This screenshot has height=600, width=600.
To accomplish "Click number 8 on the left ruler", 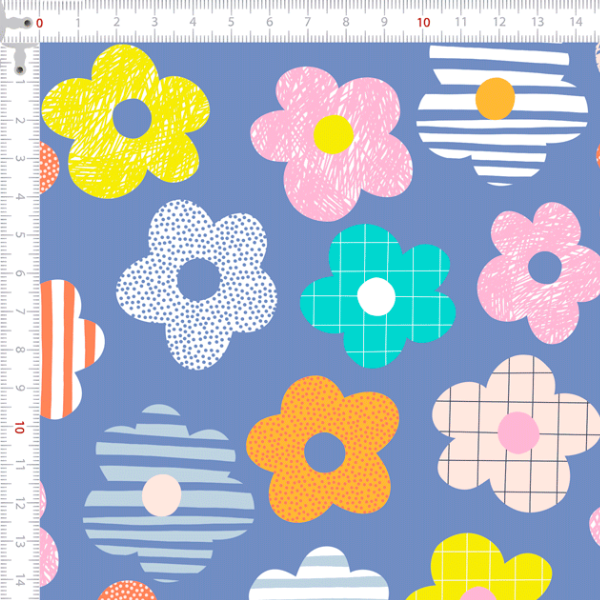I will coord(20,350).
